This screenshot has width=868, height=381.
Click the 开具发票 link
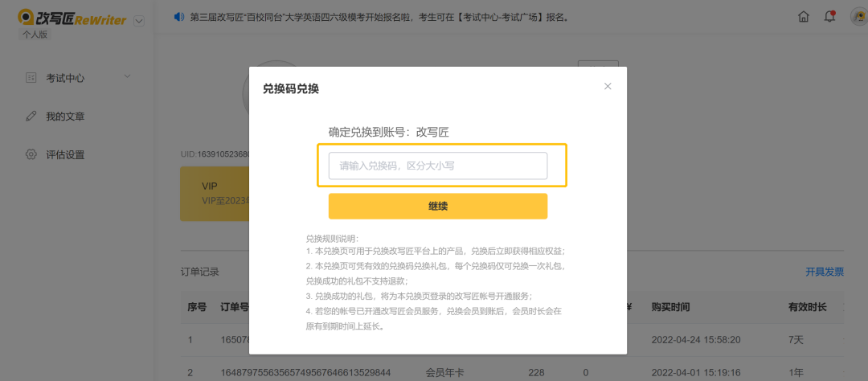[x=825, y=272]
